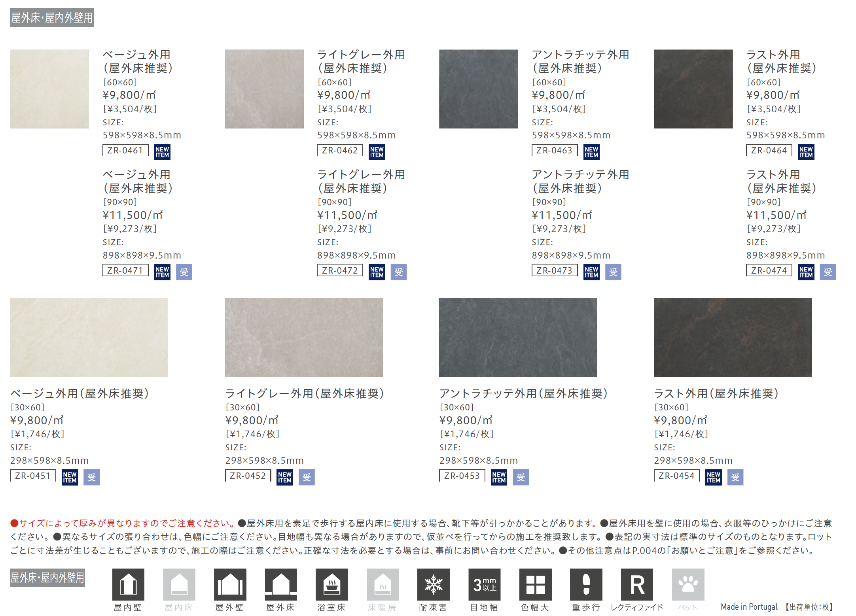This screenshot has height=616, width=856.
Task: Click the ZR-0454 product code box
Action: click(x=676, y=476)
